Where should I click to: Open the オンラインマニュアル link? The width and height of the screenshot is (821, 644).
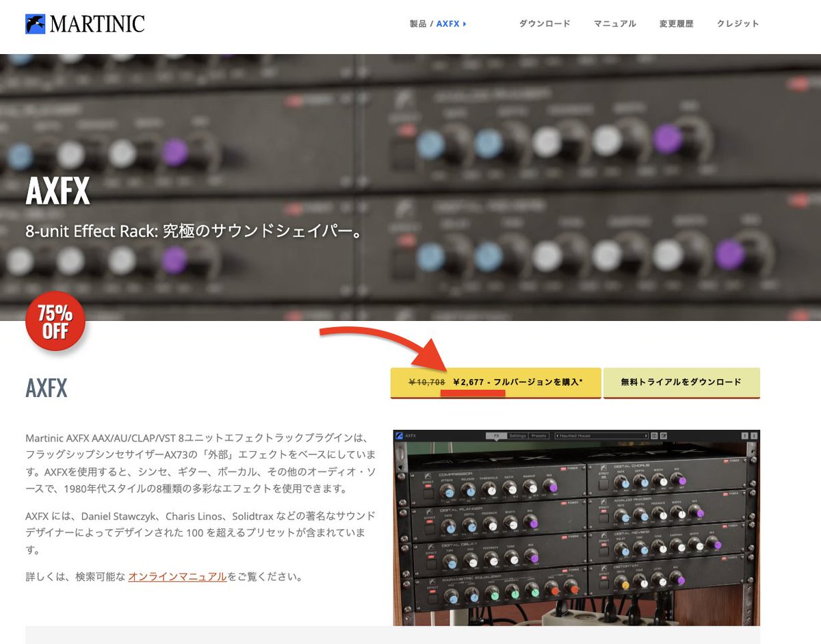(x=177, y=576)
